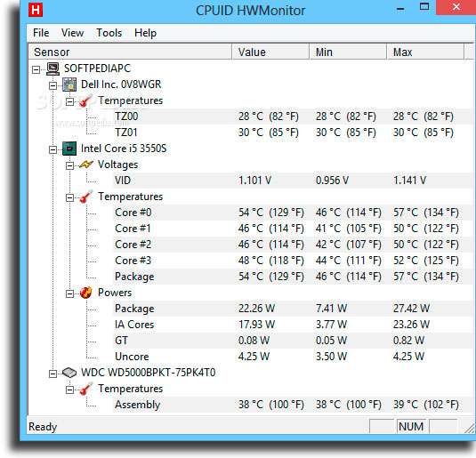Click the Dell Inc. motherboard icon
Image resolution: width=476 pixels, height=458 pixels.
tap(69, 84)
